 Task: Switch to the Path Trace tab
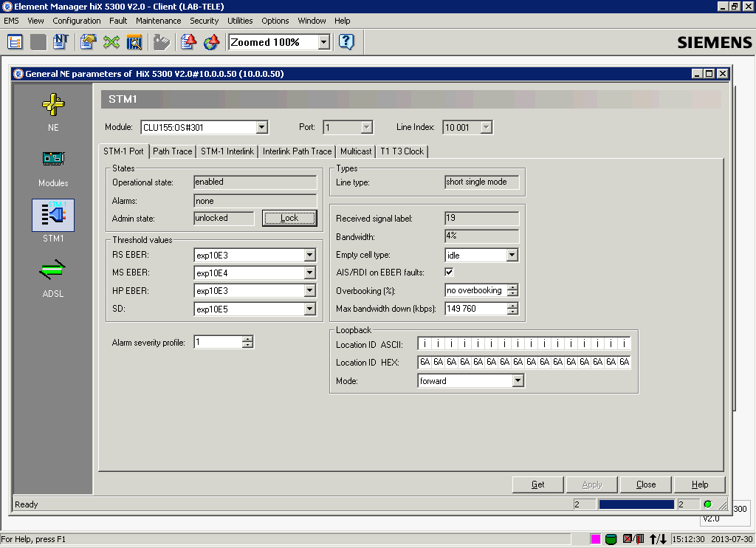click(173, 151)
